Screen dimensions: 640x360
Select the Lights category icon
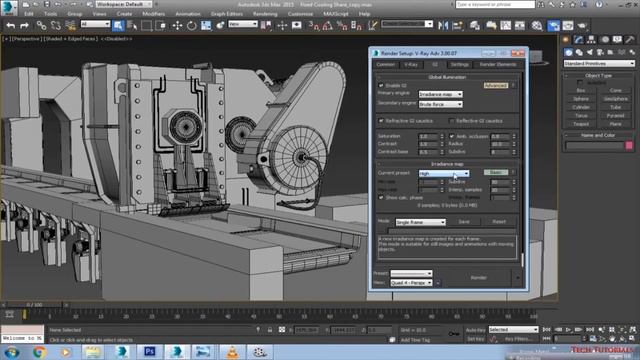[x=590, y=52]
